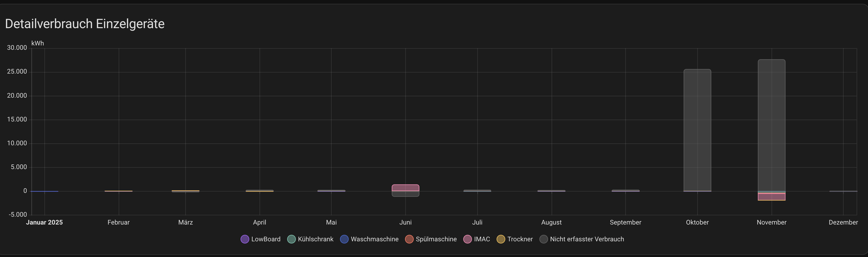868x257 pixels.
Task: Click the pink IMAC bar in Juni
Action: [405, 188]
